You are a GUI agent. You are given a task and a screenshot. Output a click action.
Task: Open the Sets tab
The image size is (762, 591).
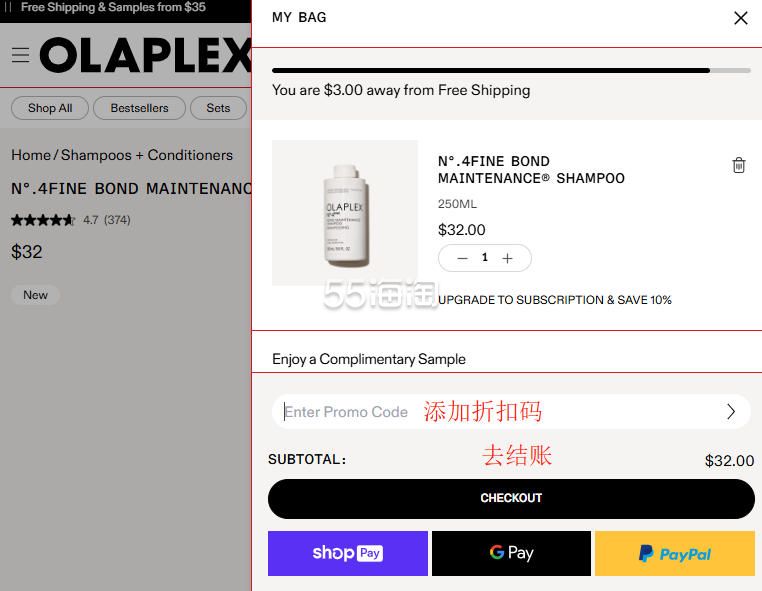tap(218, 108)
